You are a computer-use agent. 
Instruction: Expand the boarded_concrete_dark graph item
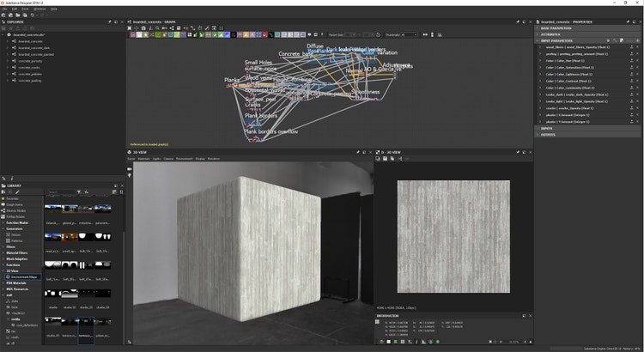(8, 47)
